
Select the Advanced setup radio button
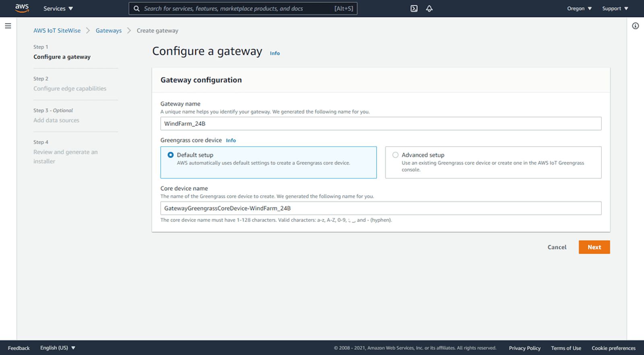[x=395, y=155]
